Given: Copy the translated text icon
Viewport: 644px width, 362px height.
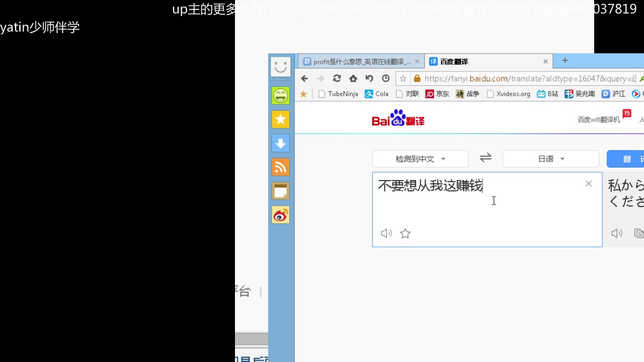Looking at the screenshot, I should pos(639,233).
